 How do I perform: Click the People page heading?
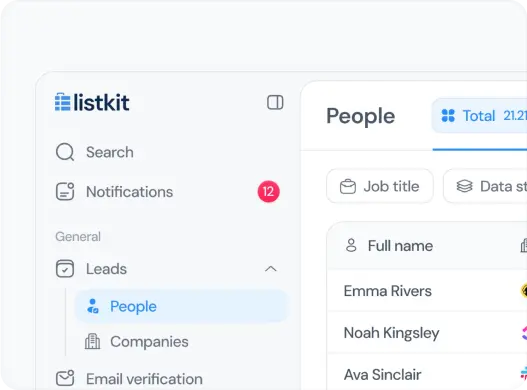[x=361, y=116]
